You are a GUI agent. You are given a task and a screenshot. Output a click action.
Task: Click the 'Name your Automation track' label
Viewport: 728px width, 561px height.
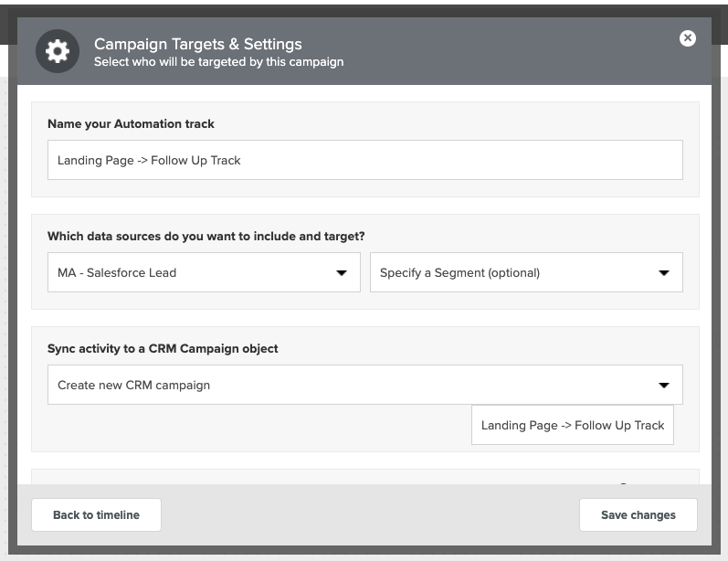(131, 123)
